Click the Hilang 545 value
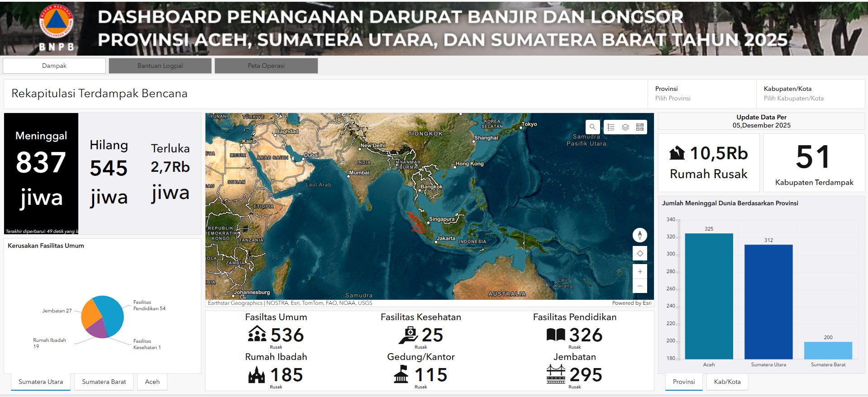The image size is (868, 397). [x=109, y=168]
